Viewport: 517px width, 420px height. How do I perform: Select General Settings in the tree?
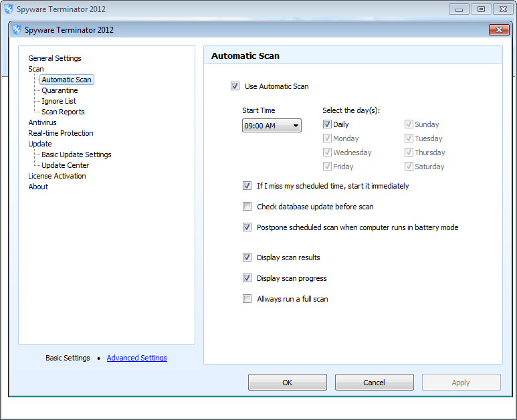[x=55, y=58]
